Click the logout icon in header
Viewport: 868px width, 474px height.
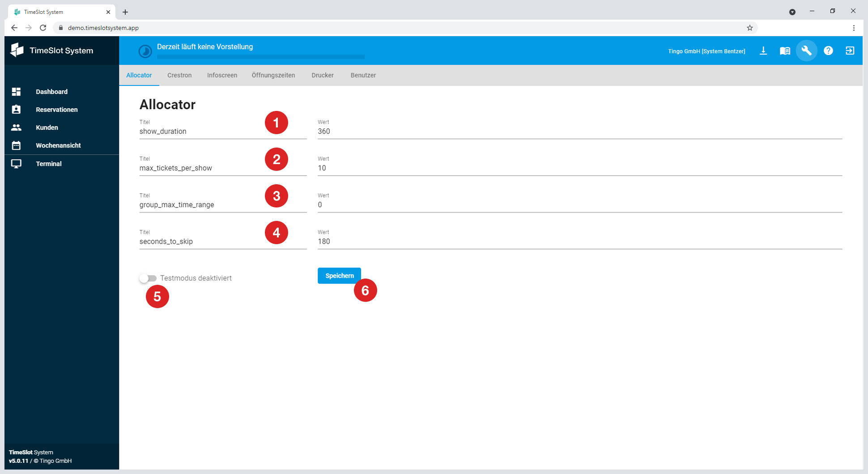[x=850, y=51]
